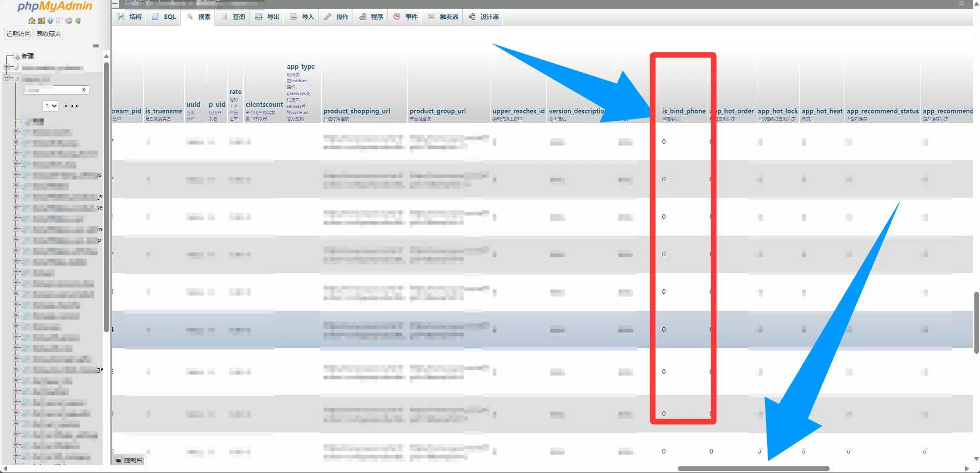Open the 事件 events tab
Viewport: 980px width, 473px height.
pyautogui.click(x=405, y=16)
